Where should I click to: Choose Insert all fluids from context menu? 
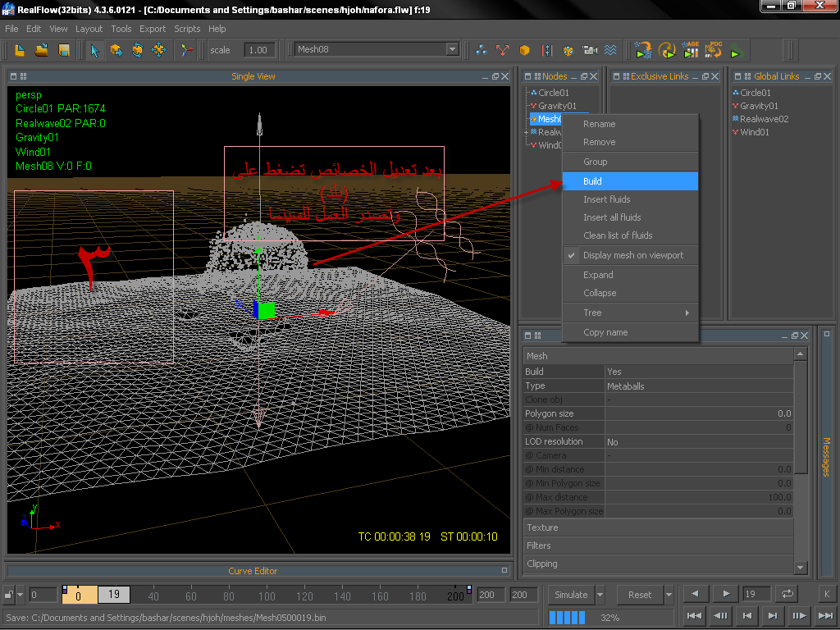click(x=630, y=217)
